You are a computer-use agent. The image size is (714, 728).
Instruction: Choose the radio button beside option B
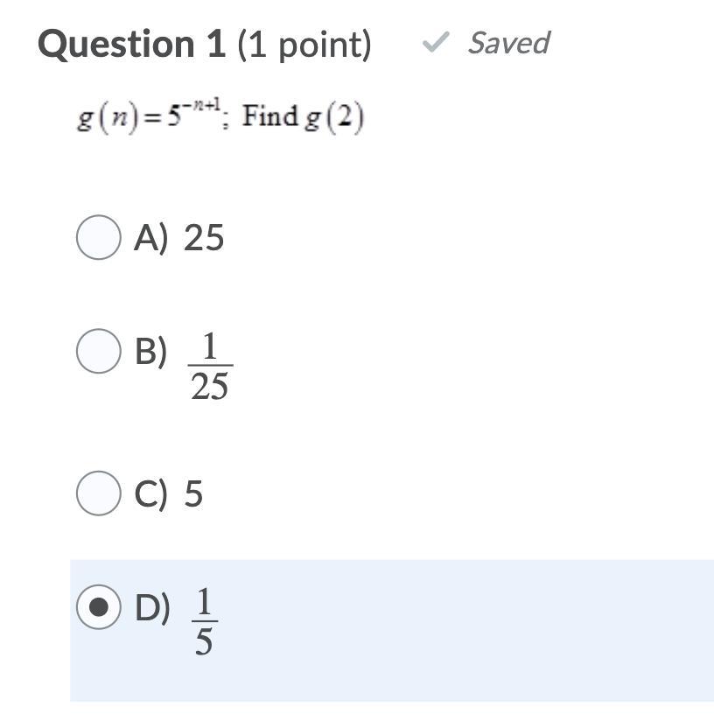[x=98, y=351]
